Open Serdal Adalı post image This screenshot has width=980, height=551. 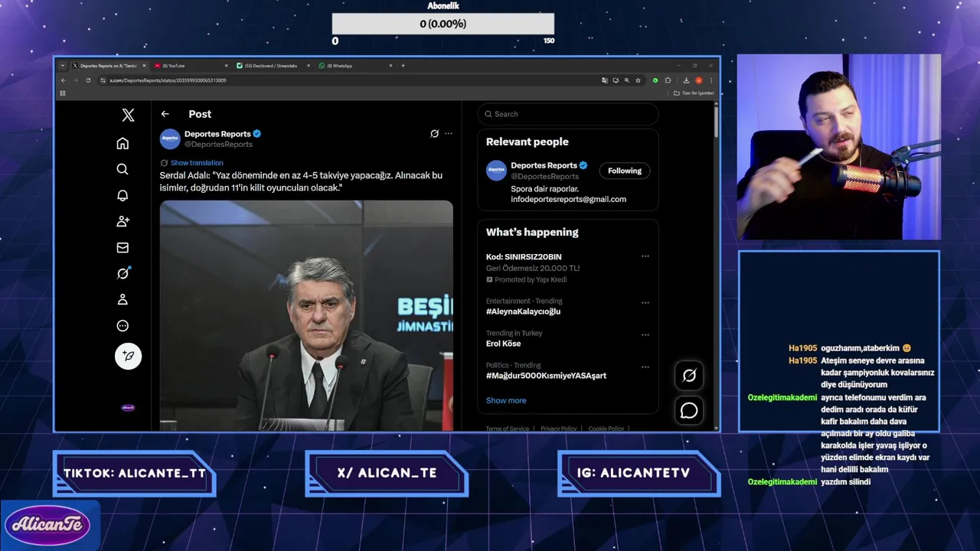tap(306, 315)
